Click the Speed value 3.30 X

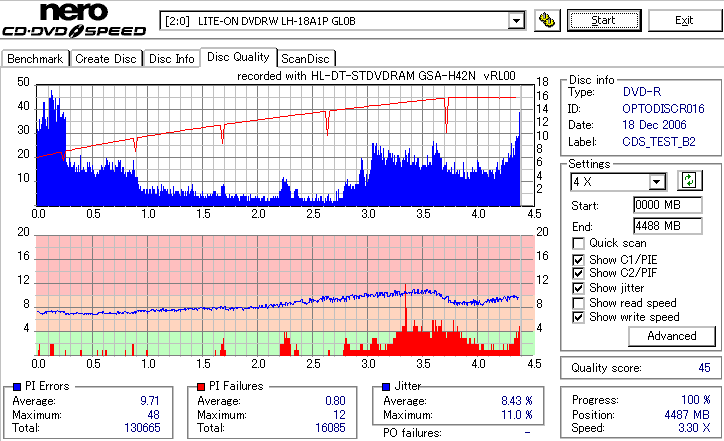pos(694,428)
